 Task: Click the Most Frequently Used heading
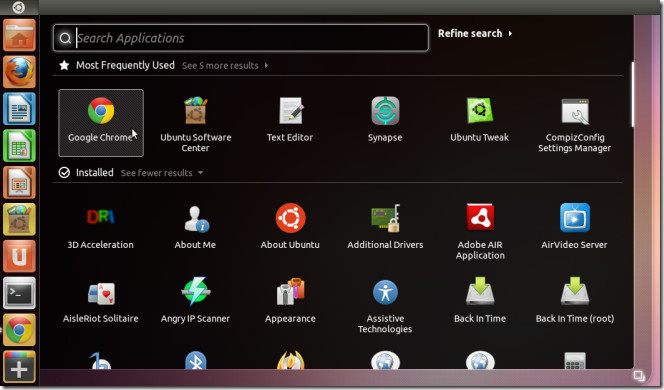125,65
